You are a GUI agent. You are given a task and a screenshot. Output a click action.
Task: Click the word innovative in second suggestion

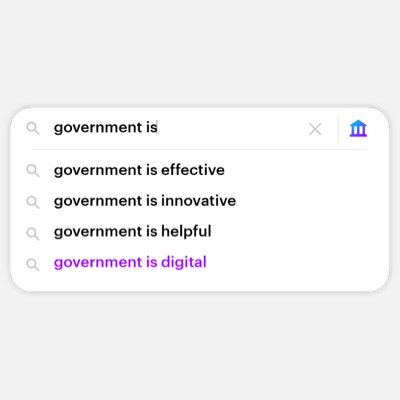click(199, 201)
